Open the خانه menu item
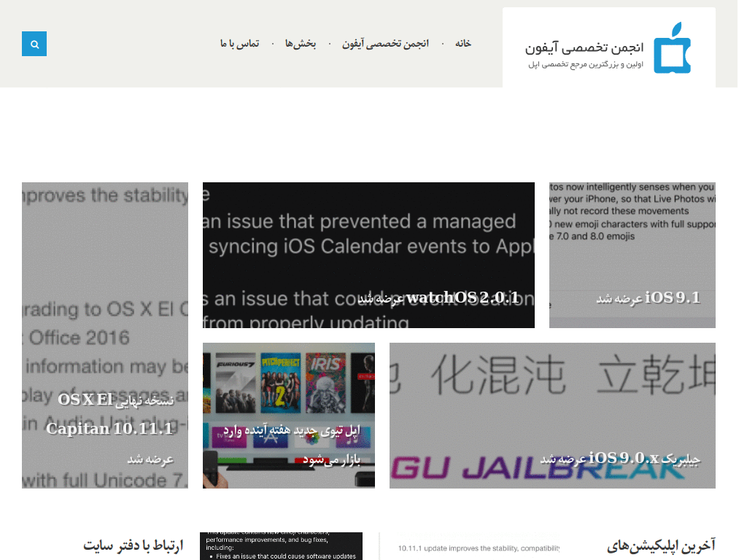 [x=463, y=43]
